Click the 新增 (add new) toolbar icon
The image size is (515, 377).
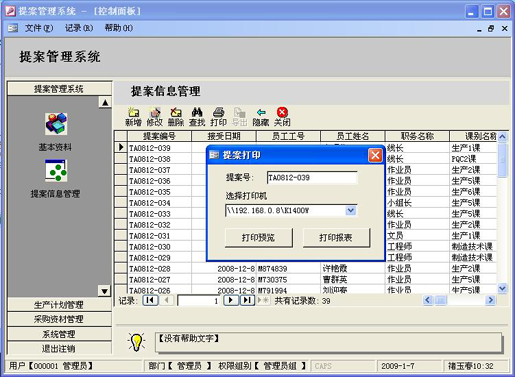click(x=133, y=116)
